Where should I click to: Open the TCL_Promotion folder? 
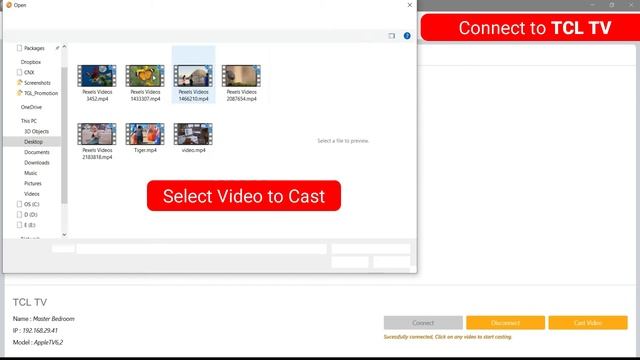pyautogui.click(x=41, y=93)
